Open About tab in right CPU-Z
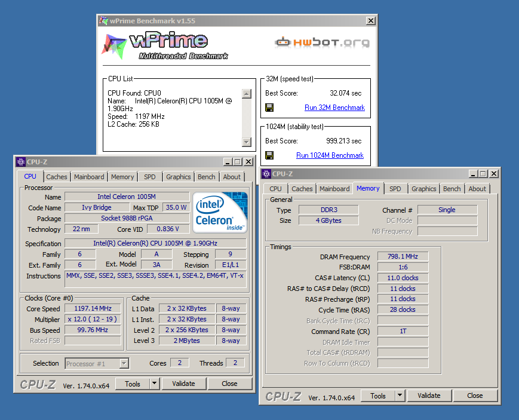Viewport: 519px width, 420px height. [477, 189]
